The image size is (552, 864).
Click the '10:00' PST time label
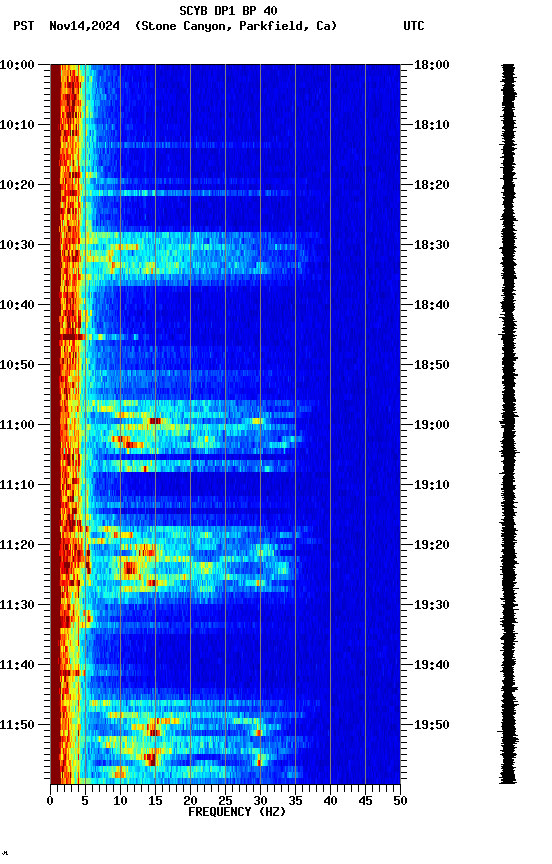click(x=17, y=65)
